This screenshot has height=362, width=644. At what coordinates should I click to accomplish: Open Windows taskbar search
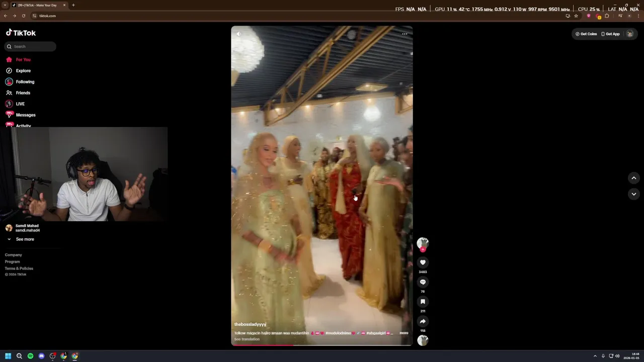19,356
